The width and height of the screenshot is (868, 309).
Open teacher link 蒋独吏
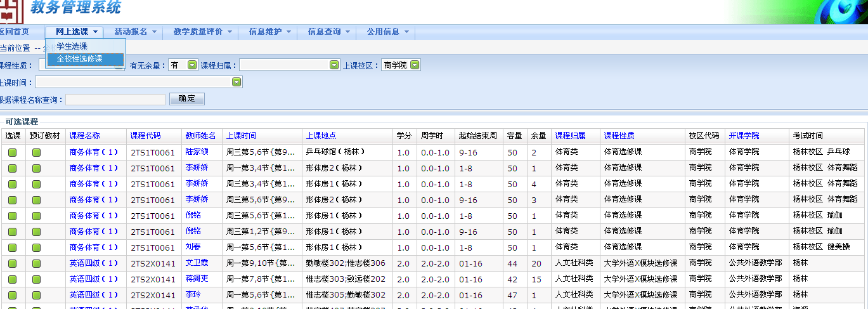(x=197, y=279)
